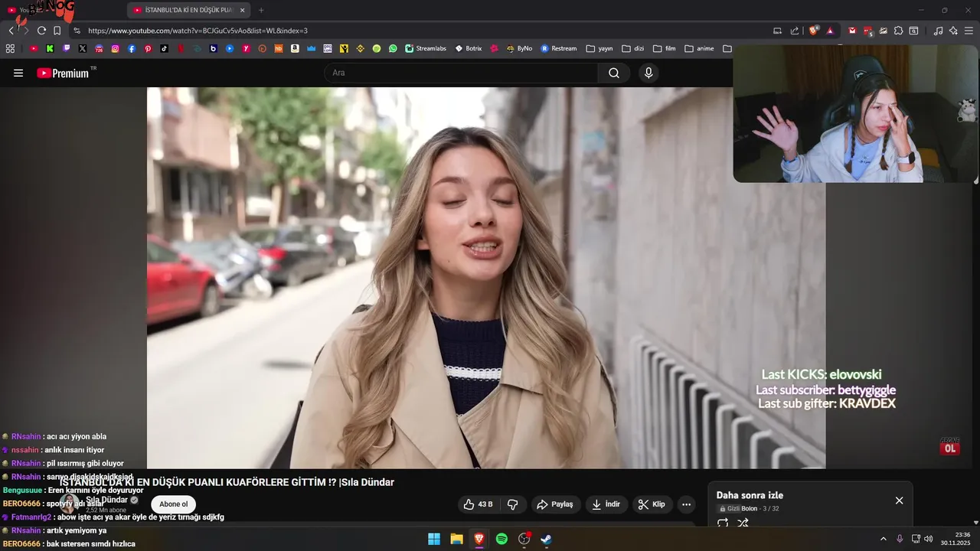The image size is (980, 551).
Task: Go back to previous page
Action: pos(11,31)
